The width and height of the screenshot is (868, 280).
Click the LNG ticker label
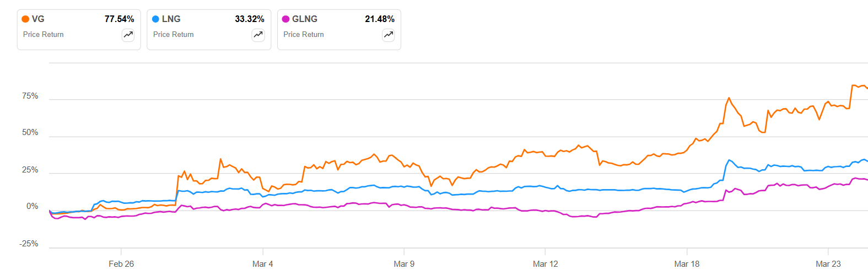click(171, 19)
